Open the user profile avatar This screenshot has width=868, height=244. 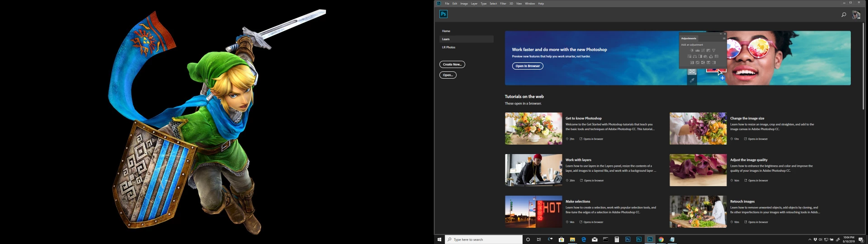(x=856, y=14)
